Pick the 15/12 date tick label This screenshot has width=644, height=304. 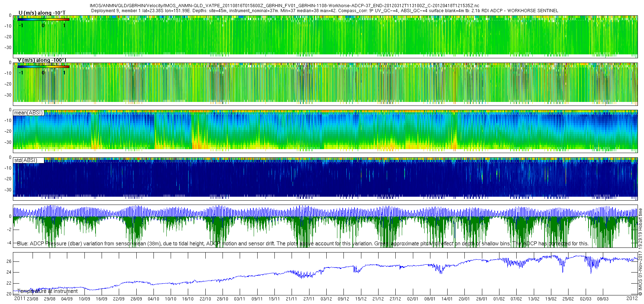pyautogui.click(x=361, y=299)
